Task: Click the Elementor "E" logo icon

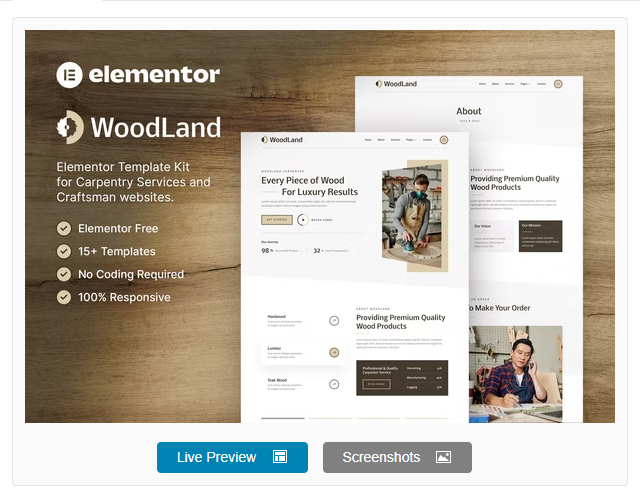Action: pos(69,75)
